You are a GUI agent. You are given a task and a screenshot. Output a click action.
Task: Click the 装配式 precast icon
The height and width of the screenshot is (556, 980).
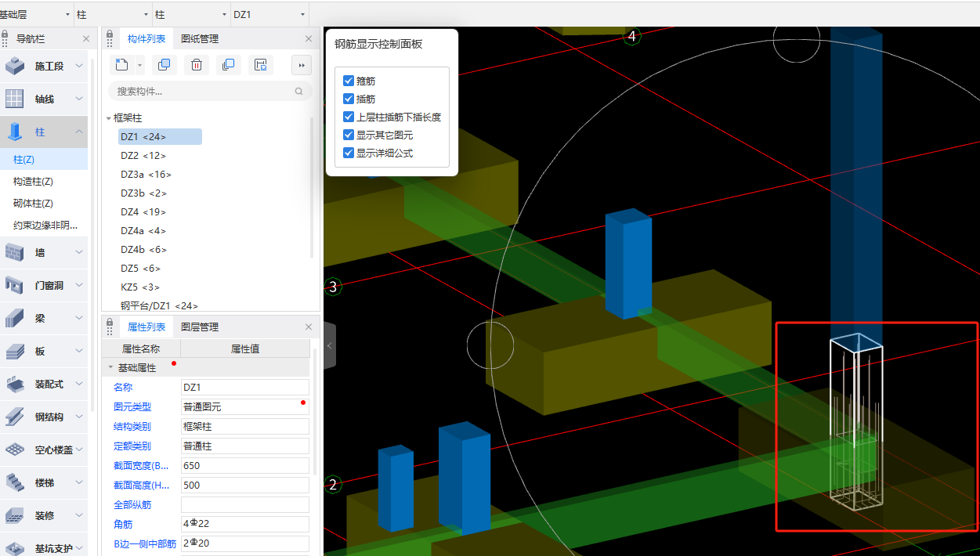coord(15,385)
